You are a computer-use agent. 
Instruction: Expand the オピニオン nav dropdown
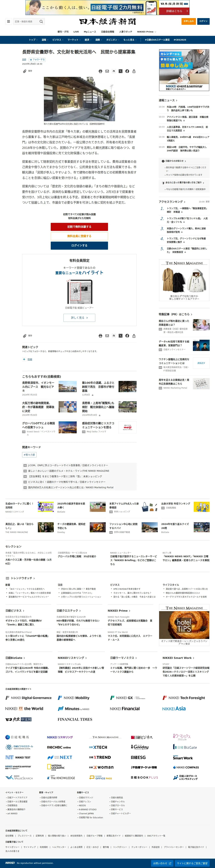(x=113, y=40)
